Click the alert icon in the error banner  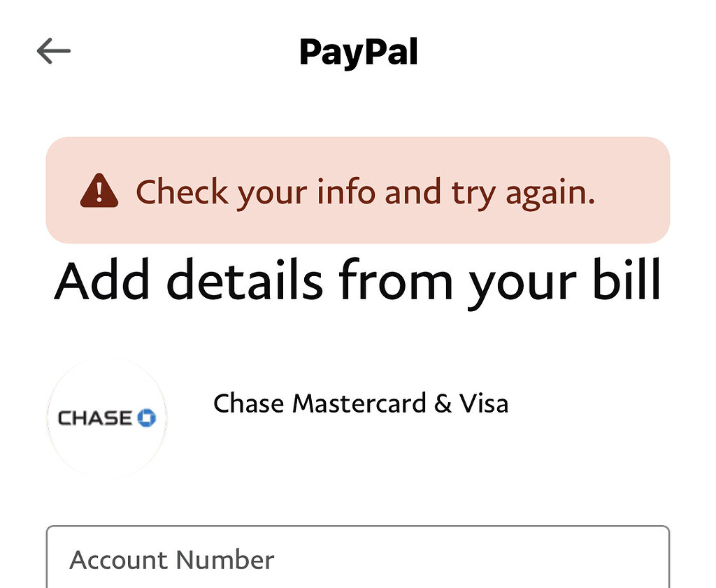100,192
